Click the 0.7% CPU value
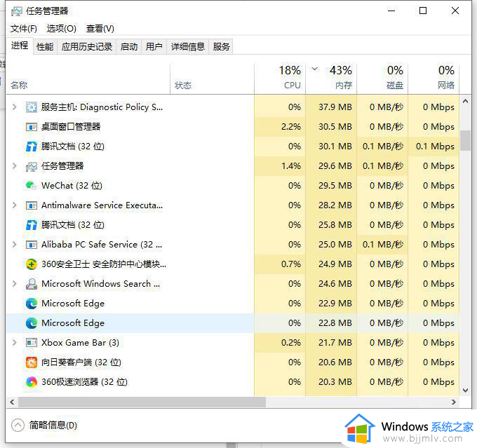Viewport: 477px width, 448px height. click(x=291, y=264)
